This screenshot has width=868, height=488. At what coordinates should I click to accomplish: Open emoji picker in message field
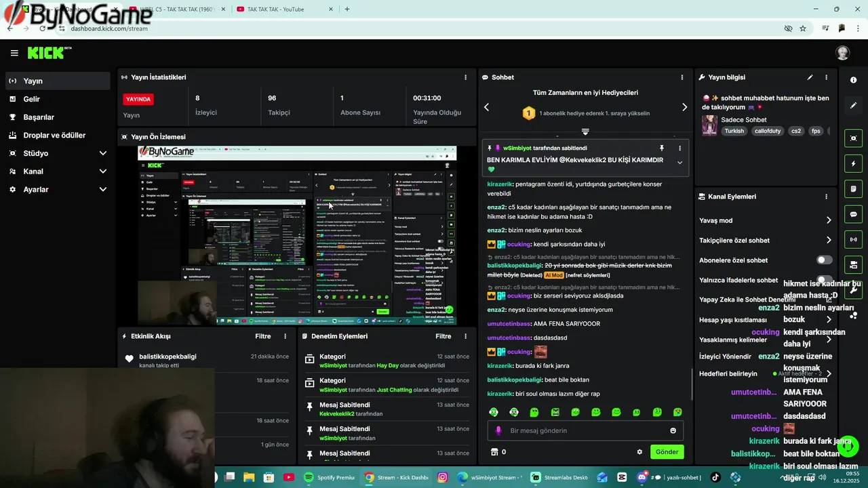(x=673, y=430)
